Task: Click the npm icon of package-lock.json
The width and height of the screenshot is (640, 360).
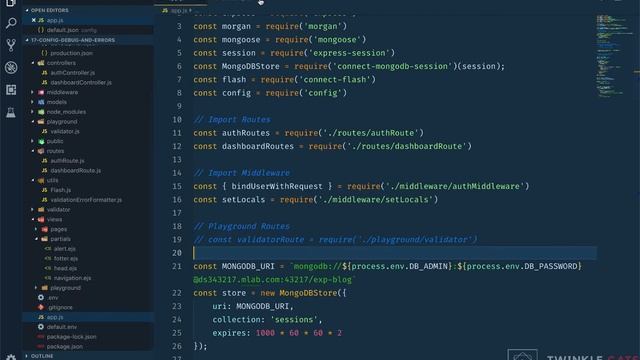Action: pos(41,337)
